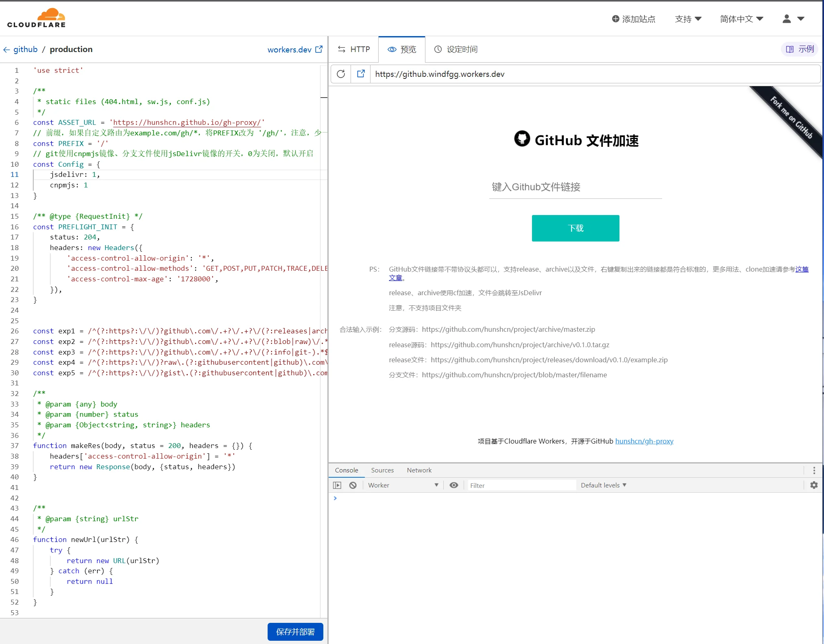Open console settings gear icon

click(814, 485)
